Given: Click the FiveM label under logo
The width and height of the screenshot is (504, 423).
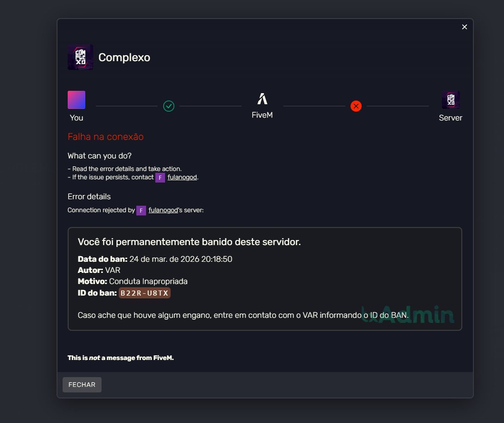Looking at the screenshot, I should click(262, 115).
